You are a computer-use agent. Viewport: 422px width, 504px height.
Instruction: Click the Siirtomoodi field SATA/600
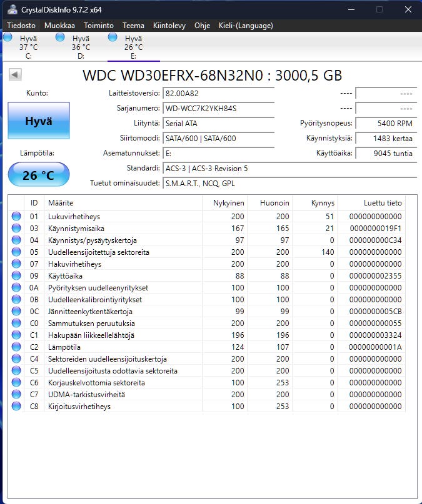click(218, 139)
